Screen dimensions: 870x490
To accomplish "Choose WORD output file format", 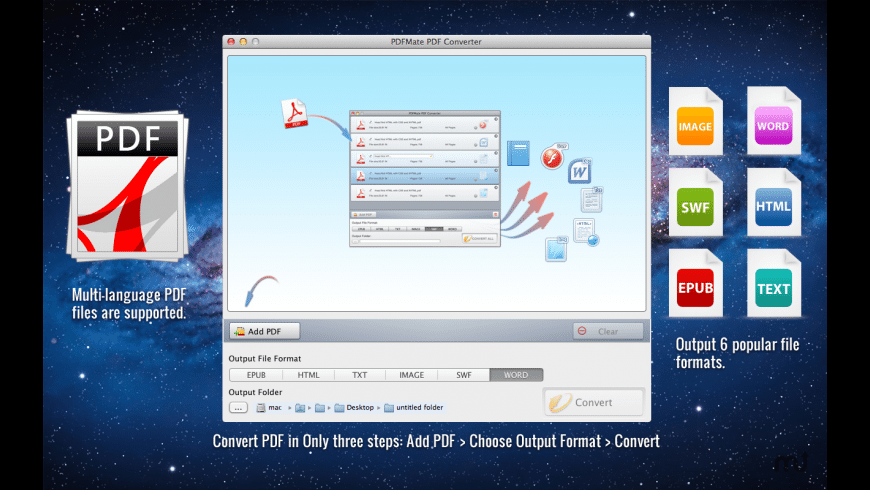I will (x=516, y=375).
